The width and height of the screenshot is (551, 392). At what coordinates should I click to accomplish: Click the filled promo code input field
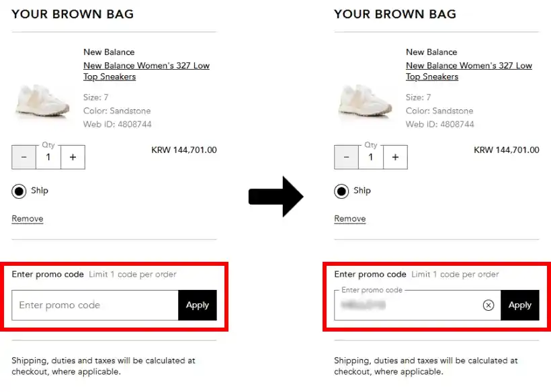coord(407,305)
